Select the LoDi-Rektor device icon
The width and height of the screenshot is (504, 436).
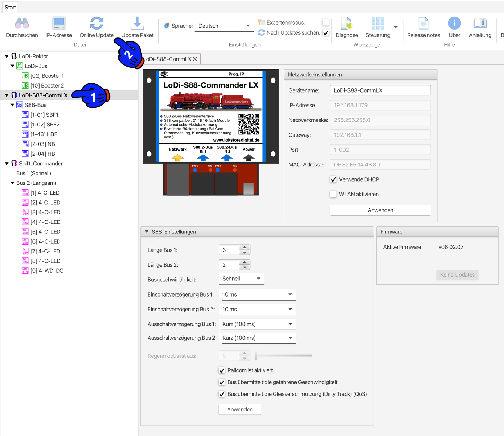tap(14, 56)
